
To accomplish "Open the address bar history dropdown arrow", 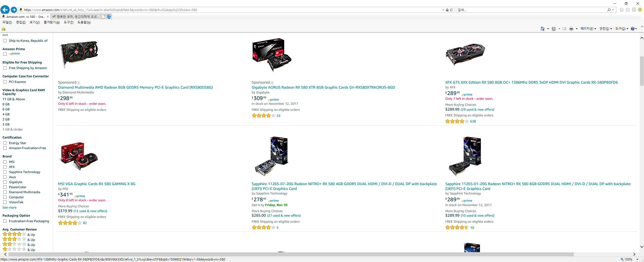I will 443,10.
